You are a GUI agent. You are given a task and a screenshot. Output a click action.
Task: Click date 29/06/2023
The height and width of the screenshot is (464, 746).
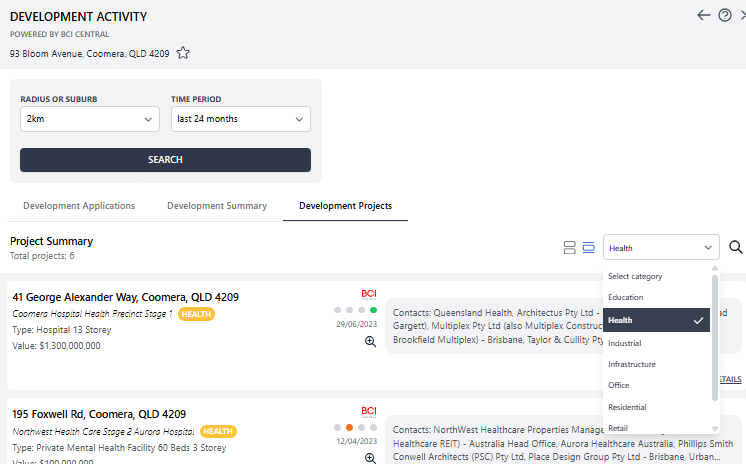[x=356, y=324]
